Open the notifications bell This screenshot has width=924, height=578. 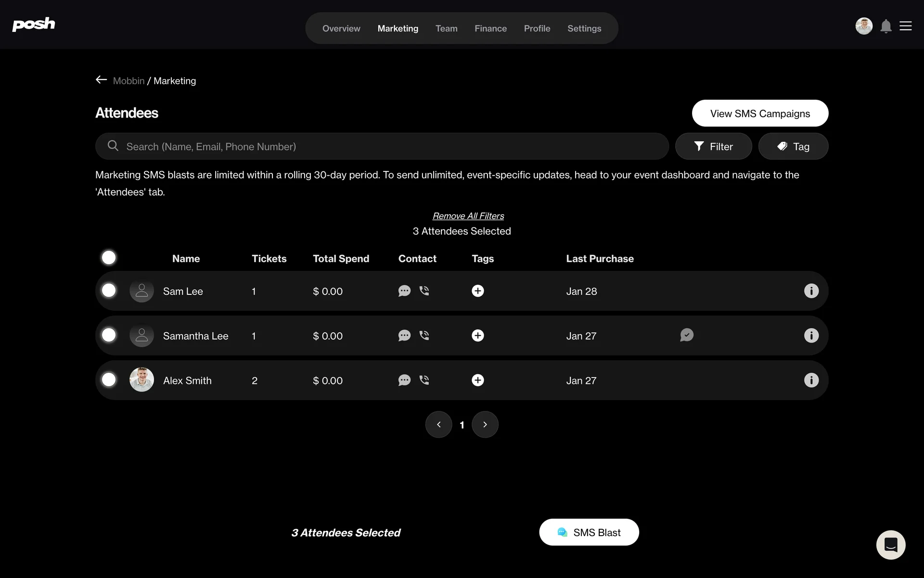coord(885,26)
